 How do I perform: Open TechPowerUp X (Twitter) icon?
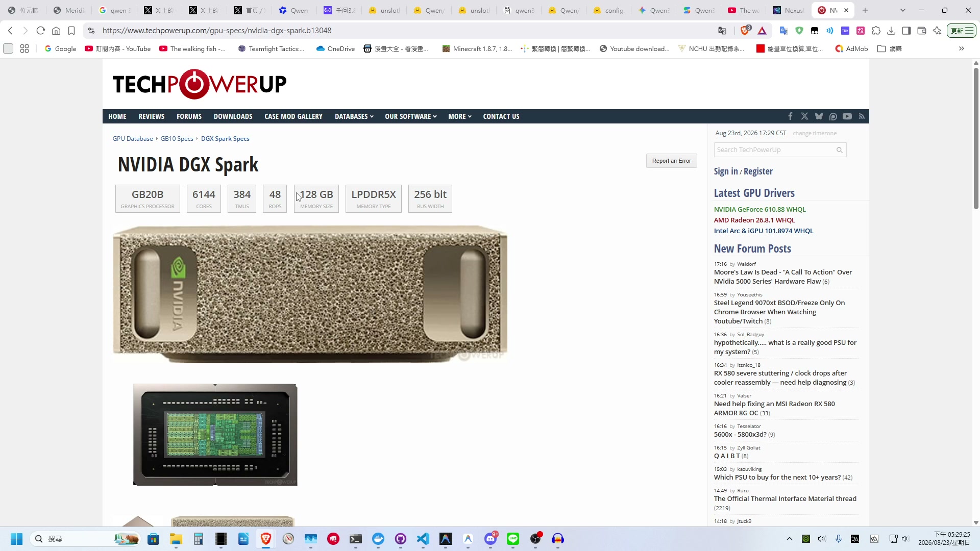pyautogui.click(x=804, y=116)
